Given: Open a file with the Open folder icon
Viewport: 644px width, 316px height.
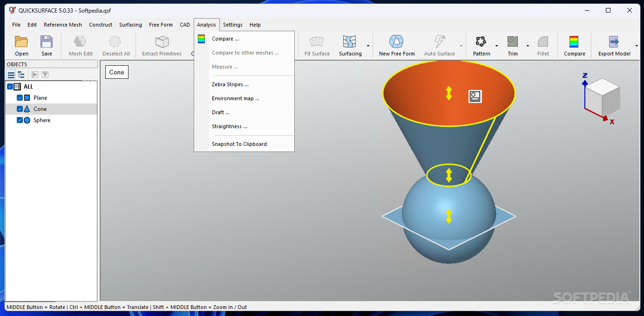Looking at the screenshot, I should coord(21,46).
